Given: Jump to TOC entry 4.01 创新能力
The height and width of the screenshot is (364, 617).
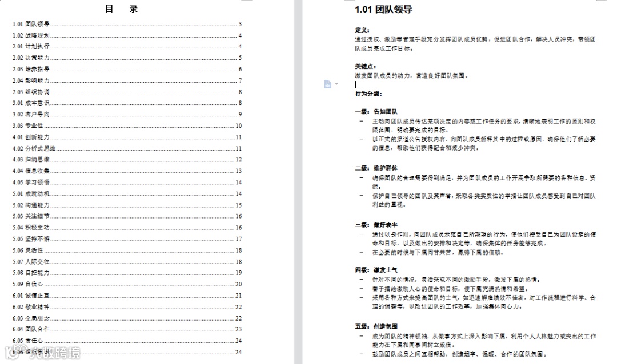Looking at the screenshot, I should [x=127, y=137].
